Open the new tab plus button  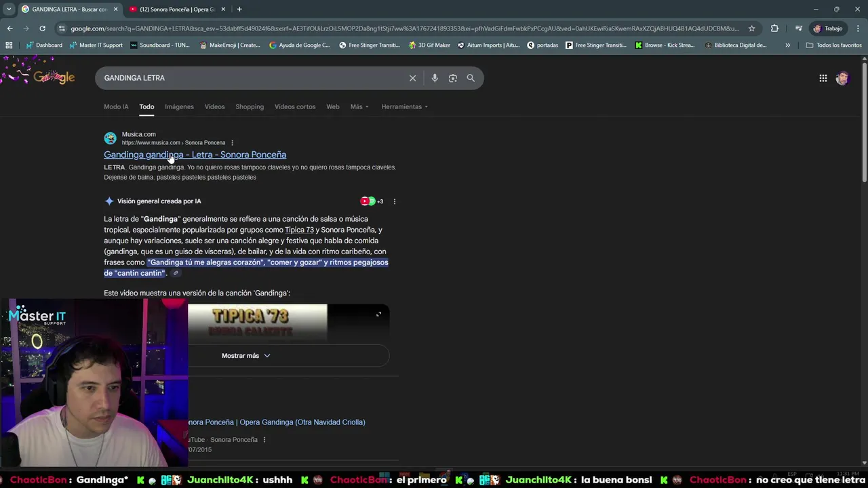tap(239, 9)
